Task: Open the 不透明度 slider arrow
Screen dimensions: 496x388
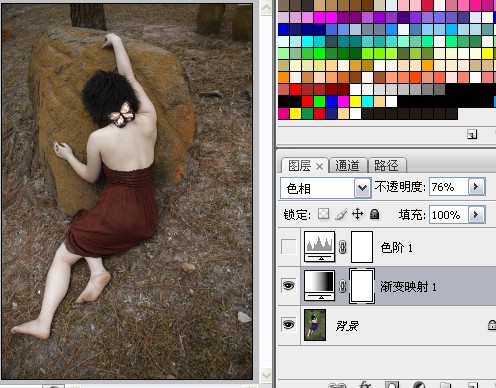Action: [476, 187]
